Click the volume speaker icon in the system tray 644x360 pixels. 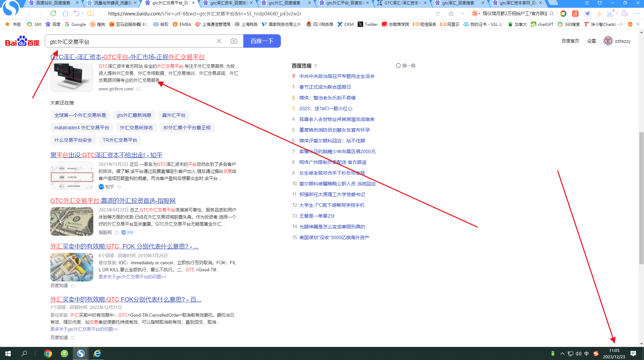point(578,353)
